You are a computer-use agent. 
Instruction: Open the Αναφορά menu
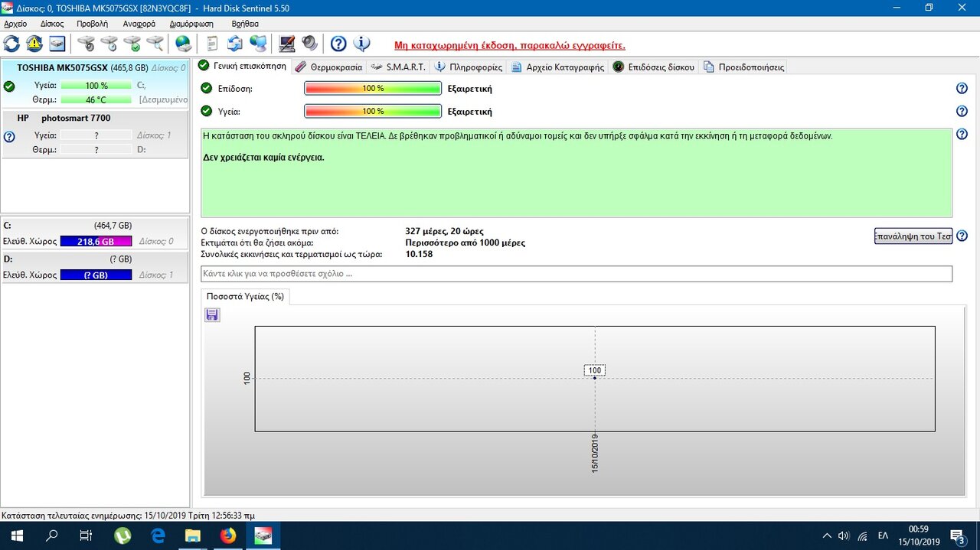(139, 24)
